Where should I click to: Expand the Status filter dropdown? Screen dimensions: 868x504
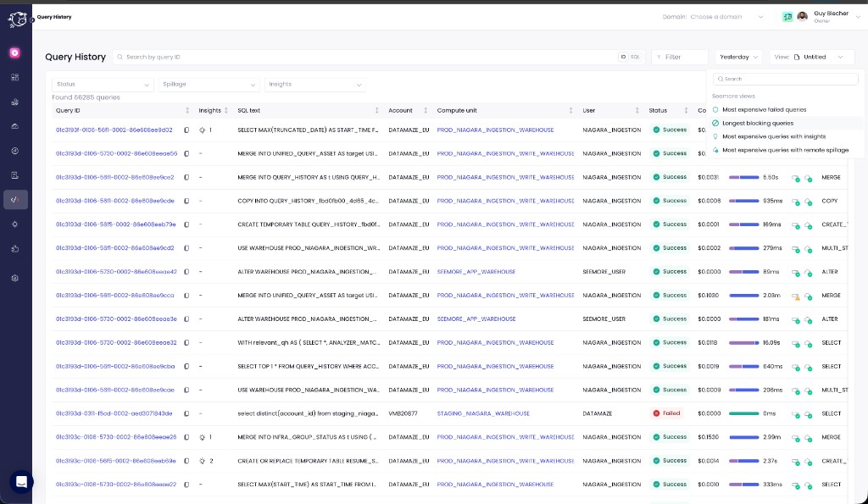pyautogui.click(x=102, y=85)
